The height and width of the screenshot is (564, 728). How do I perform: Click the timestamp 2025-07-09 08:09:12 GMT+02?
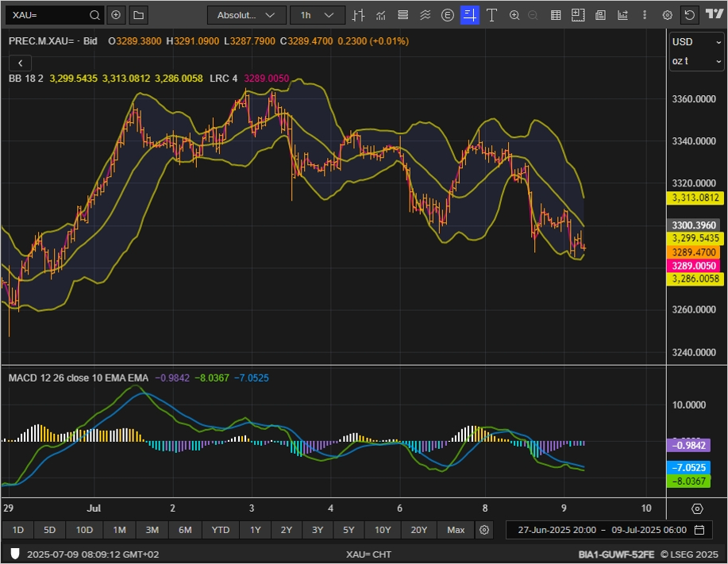pyautogui.click(x=93, y=554)
